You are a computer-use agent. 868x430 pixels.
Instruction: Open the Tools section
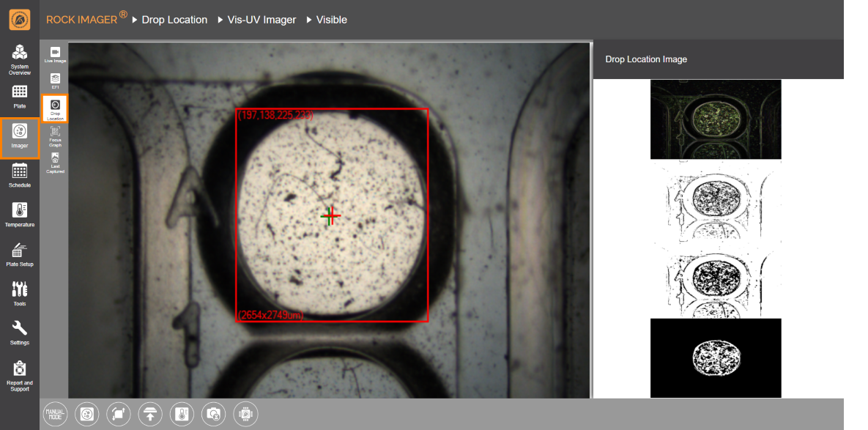[x=20, y=294]
